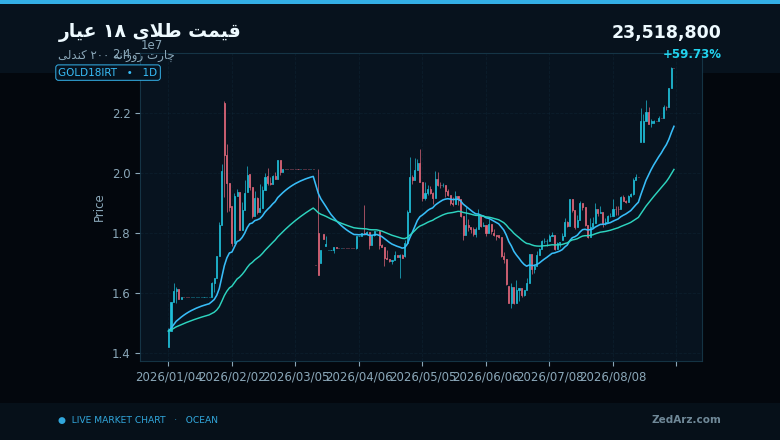Click the blue live status dot
Viewport: 780px width, 440px height.
(62, 421)
